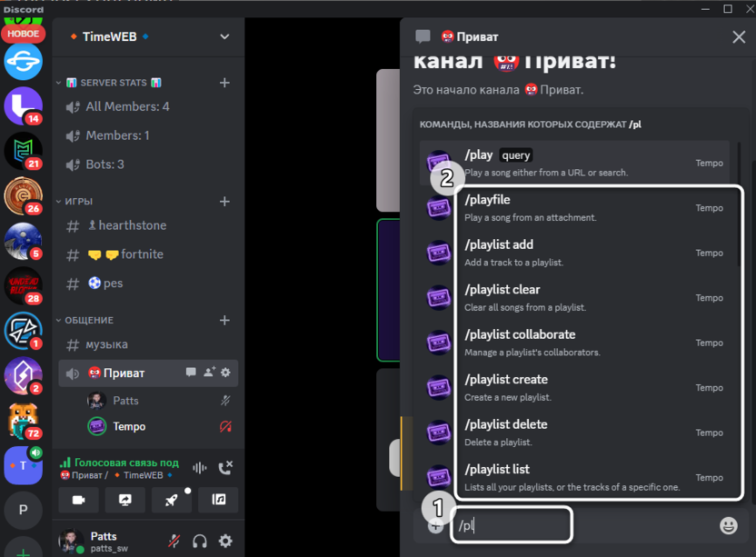Toggle headphones deafen in user panel
Viewport: 756px width, 557px height.
coord(200,541)
